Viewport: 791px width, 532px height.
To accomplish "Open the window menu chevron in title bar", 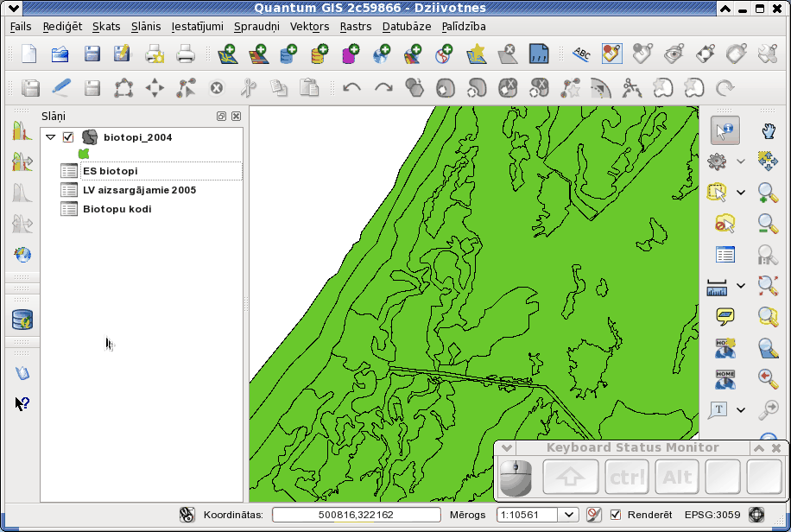I will (x=14, y=8).
